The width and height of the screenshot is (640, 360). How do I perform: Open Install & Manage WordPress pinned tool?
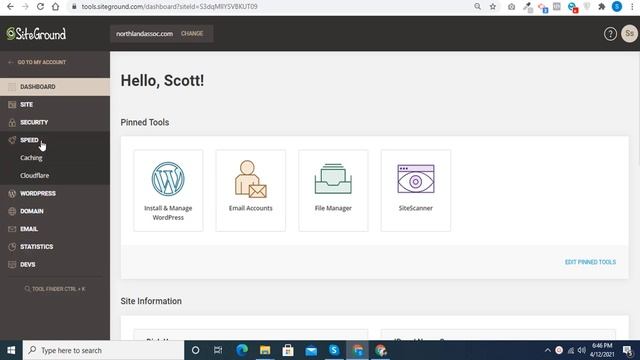point(168,191)
